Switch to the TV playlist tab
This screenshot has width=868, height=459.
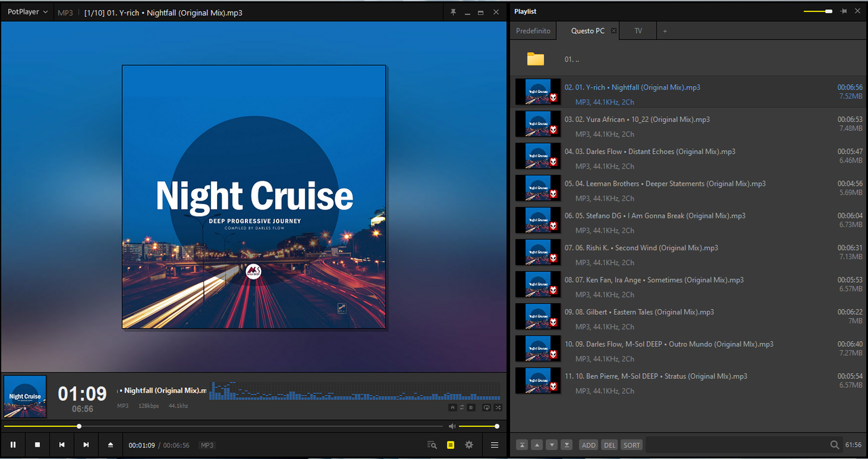point(638,31)
